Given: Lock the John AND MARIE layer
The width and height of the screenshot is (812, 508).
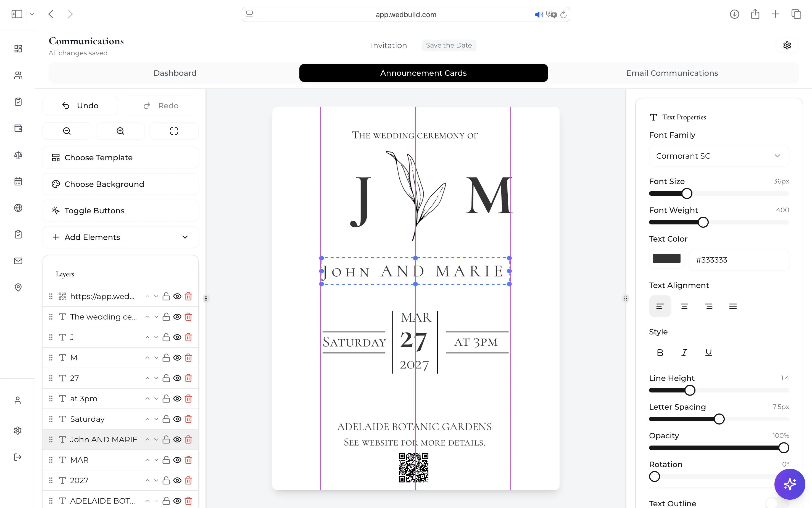Looking at the screenshot, I should [166, 439].
